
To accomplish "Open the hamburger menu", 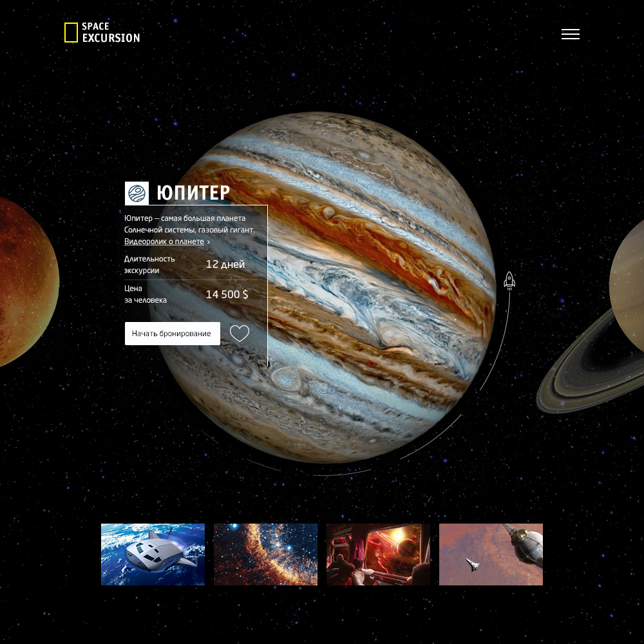I will coord(570,34).
